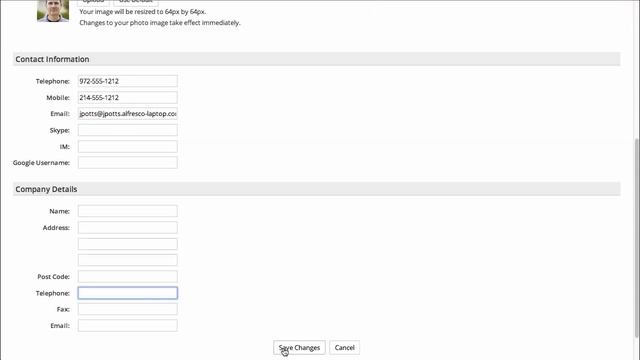
Task: Click the Address label
Action: 56,228
